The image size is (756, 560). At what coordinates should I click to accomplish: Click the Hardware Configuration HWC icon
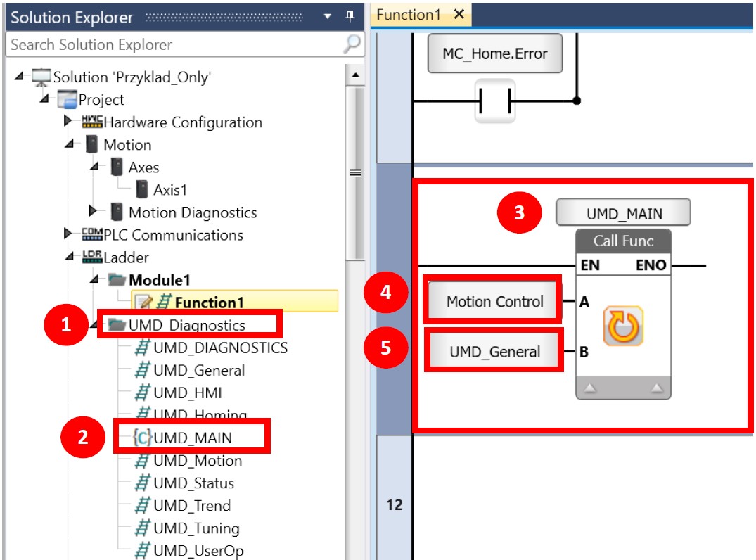(x=91, y=122)
